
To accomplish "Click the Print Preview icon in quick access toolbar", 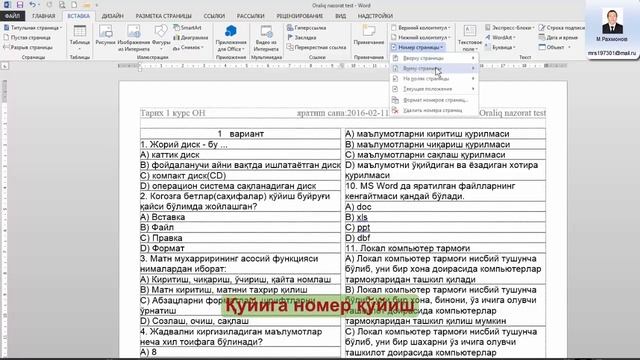I will pos(62,5).
